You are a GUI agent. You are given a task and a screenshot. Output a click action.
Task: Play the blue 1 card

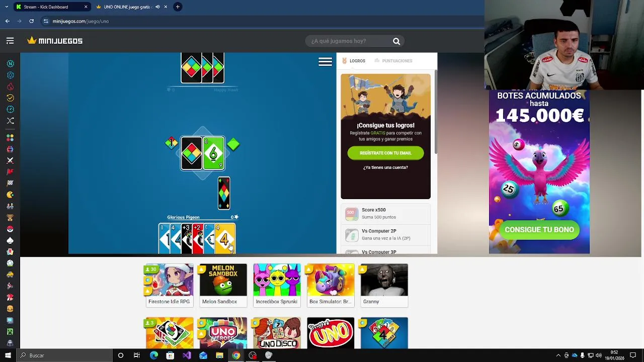pos(163,239)
